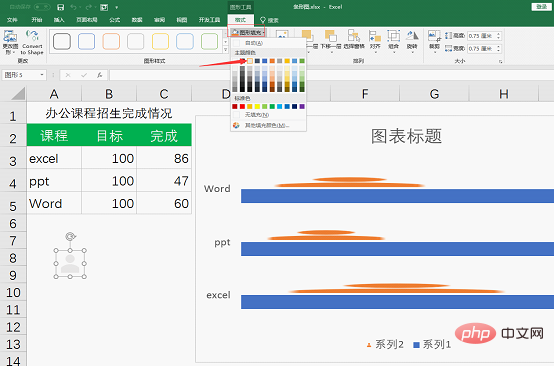
Task: Click the cell labeled ppt in table
Action: click(54, 181)
